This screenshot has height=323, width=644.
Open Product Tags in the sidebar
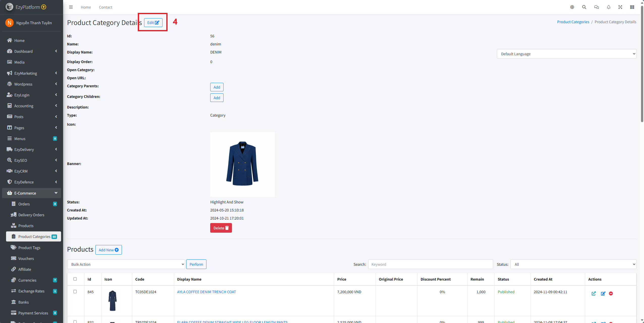(29, 248)
